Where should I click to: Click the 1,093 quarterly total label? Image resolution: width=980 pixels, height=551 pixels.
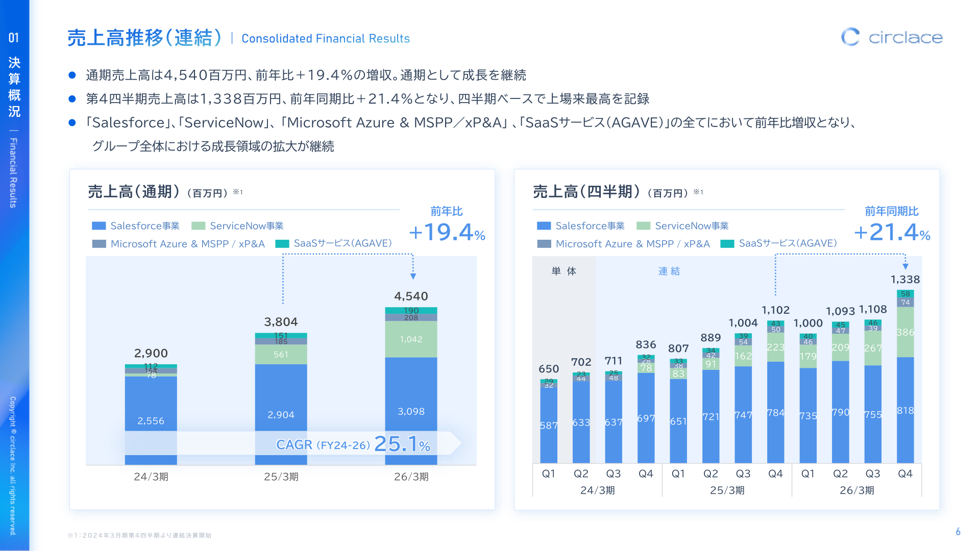coord(840,311)
